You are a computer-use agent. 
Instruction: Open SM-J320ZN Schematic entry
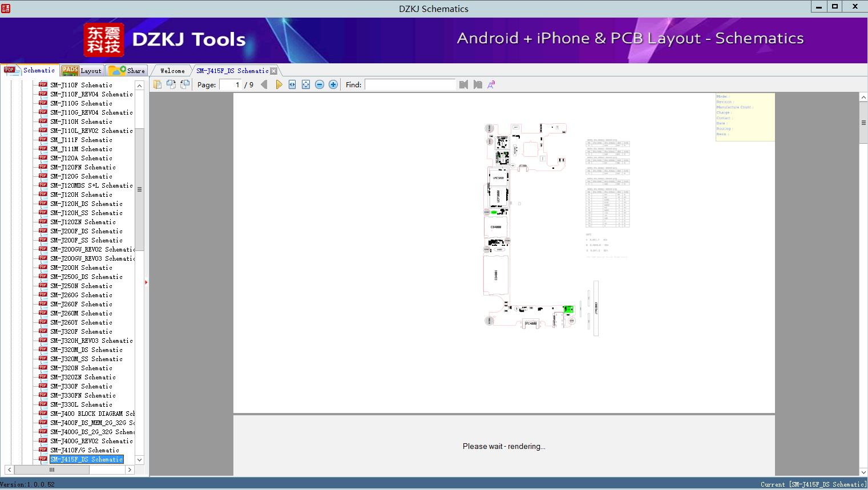pyautogui.click(x=83, y=377)
